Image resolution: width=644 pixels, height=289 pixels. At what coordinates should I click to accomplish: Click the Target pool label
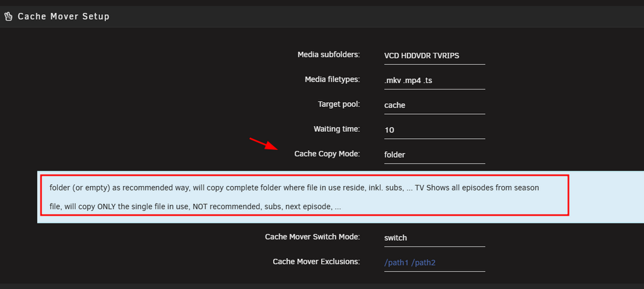339,104
